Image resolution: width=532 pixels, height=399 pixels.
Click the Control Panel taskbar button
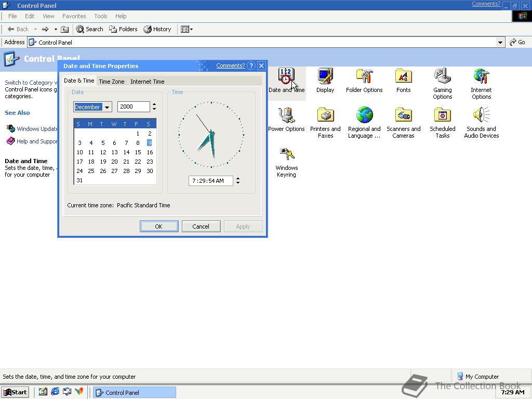135,393
